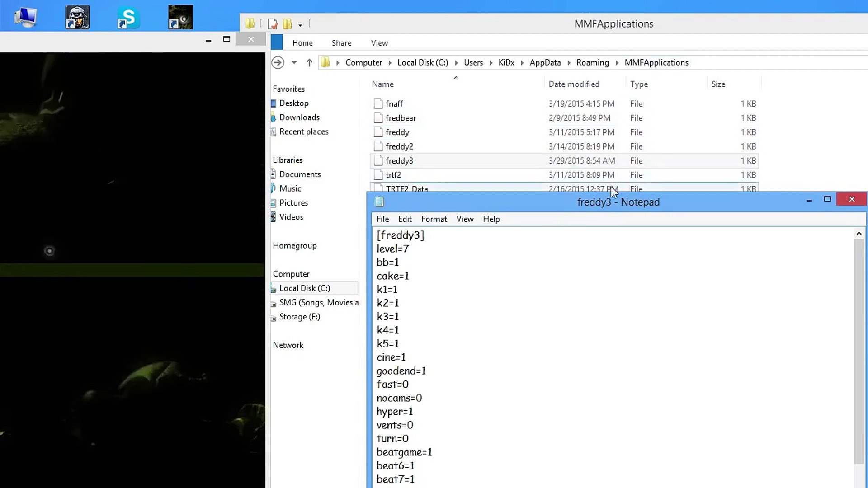Viewport: 868px width, 488px height.
Task: Select Local Disk (C:) in navigation pane
Action: coord(304,288)
